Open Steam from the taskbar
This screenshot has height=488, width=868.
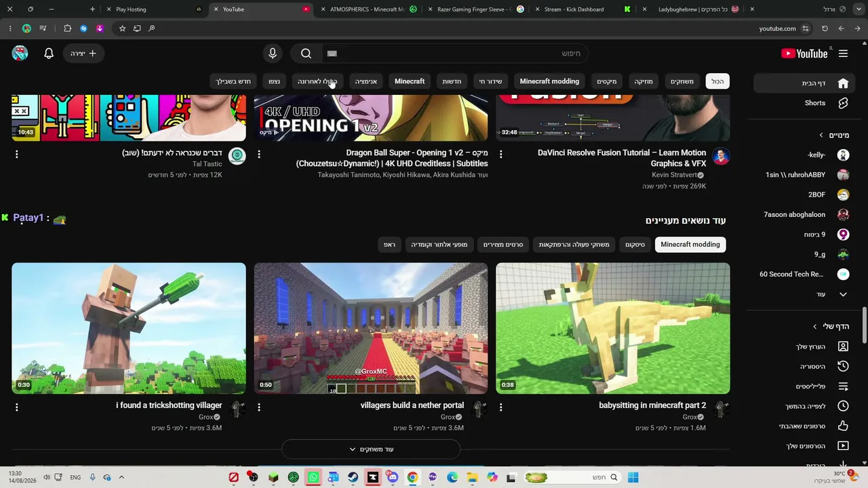pyautogui.click(x=353, y=477)
